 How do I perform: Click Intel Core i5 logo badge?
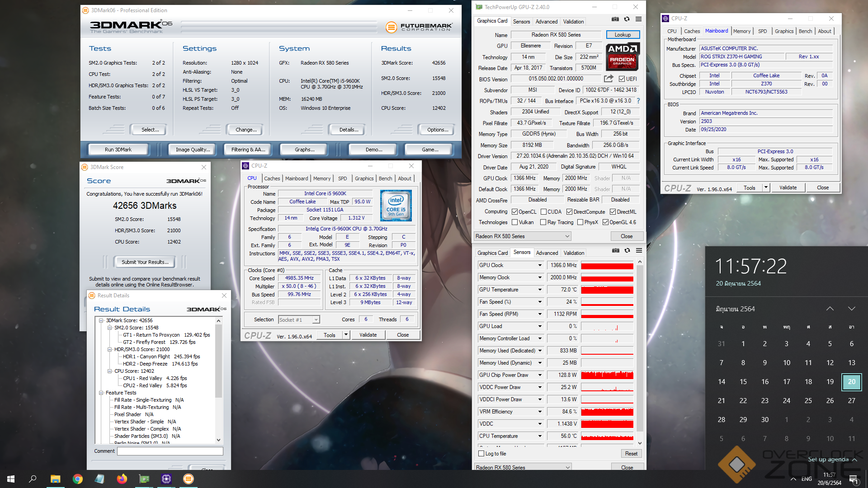click(x=396, y=206)
